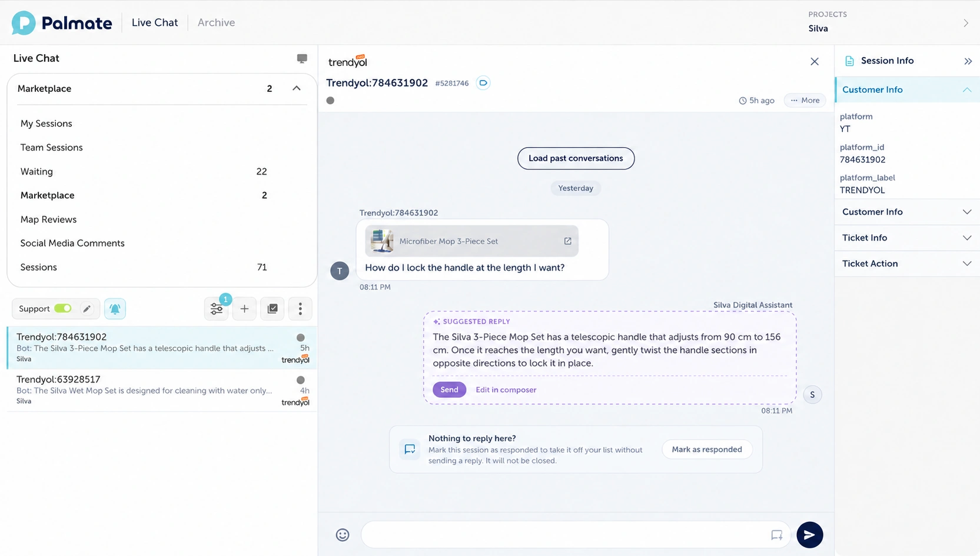Open the filter sliders icon

point(217,309)
